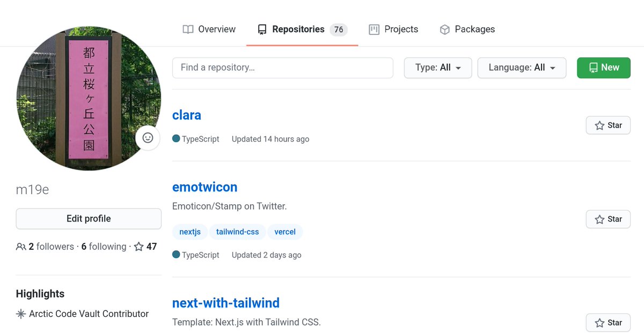The width and height of the screenshot is (644, 333).
Task: Open the emotwicon repository link
Action: [204, 187]
